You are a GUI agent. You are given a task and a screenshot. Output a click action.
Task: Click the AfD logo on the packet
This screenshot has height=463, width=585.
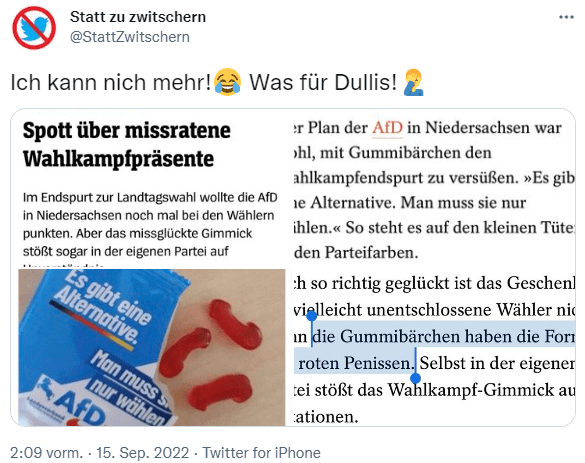tap(78, 407)
